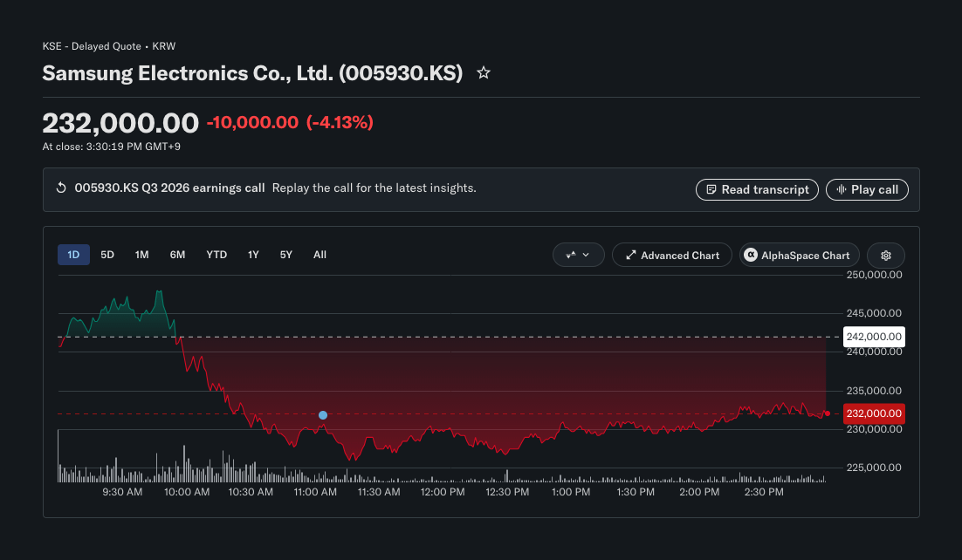Click the expand arrows Advanced Chart icon
The height and width of the screenshot is (560, 962).
coord(630,256)
